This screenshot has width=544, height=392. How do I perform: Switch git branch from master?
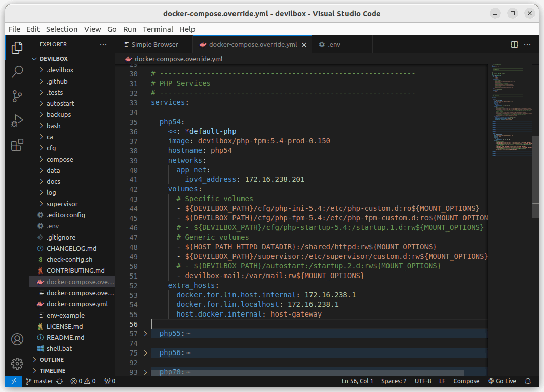click(43, 381)
